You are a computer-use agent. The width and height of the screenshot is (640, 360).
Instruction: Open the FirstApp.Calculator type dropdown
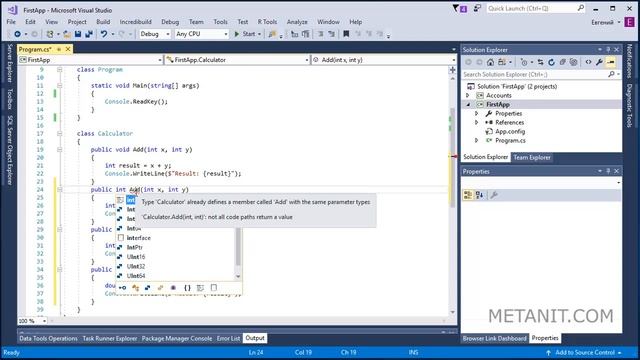238,60
